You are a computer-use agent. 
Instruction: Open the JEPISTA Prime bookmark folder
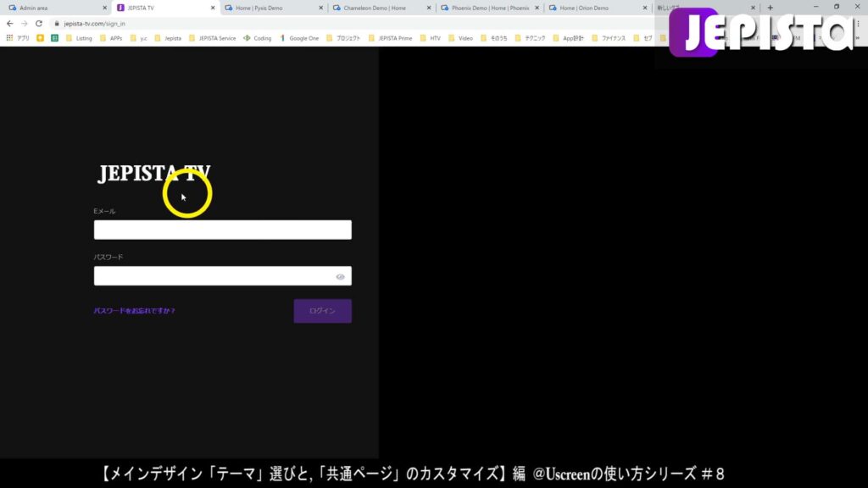coord(390,38)
